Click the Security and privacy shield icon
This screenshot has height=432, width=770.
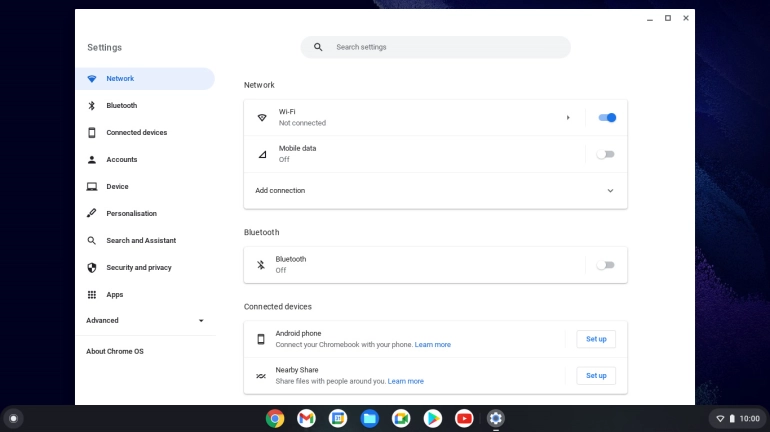[92, 268]
